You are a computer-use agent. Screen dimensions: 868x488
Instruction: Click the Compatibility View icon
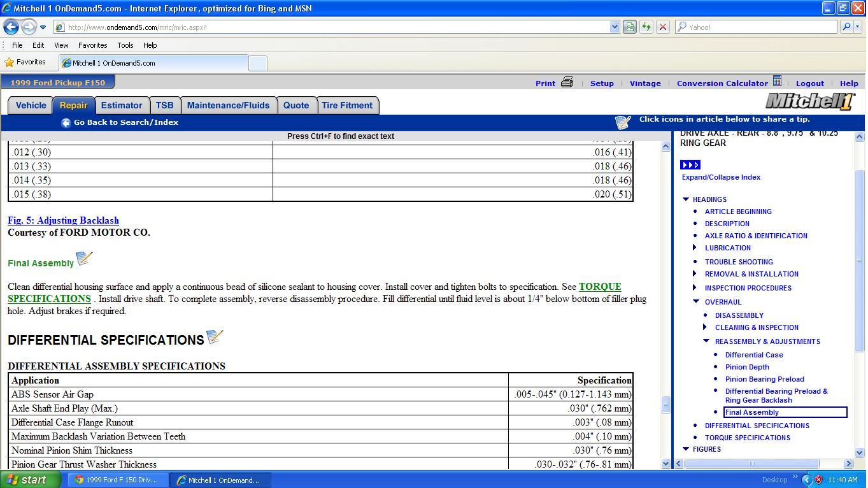point(629,27)
